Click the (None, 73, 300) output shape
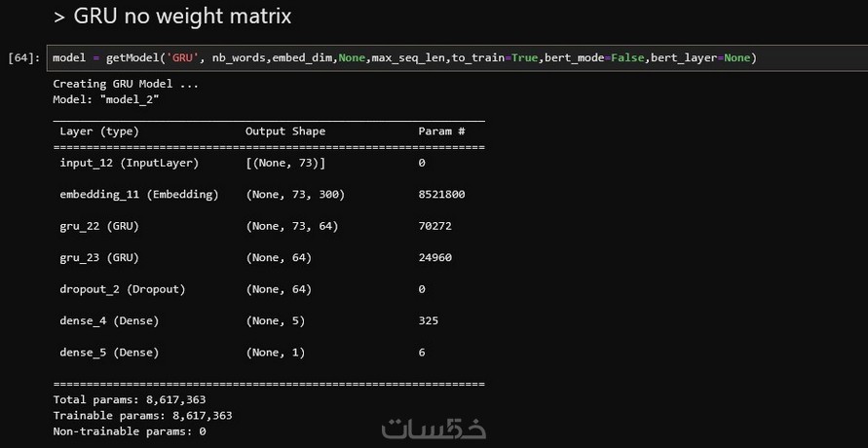Screen dimensions: 868x448 (x=295, y=195)
